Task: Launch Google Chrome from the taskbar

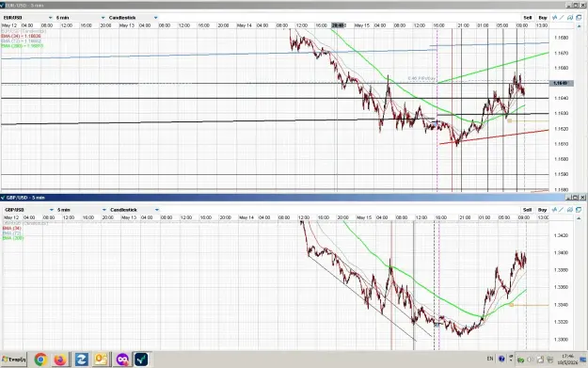Action: click(x=40, y=360)
